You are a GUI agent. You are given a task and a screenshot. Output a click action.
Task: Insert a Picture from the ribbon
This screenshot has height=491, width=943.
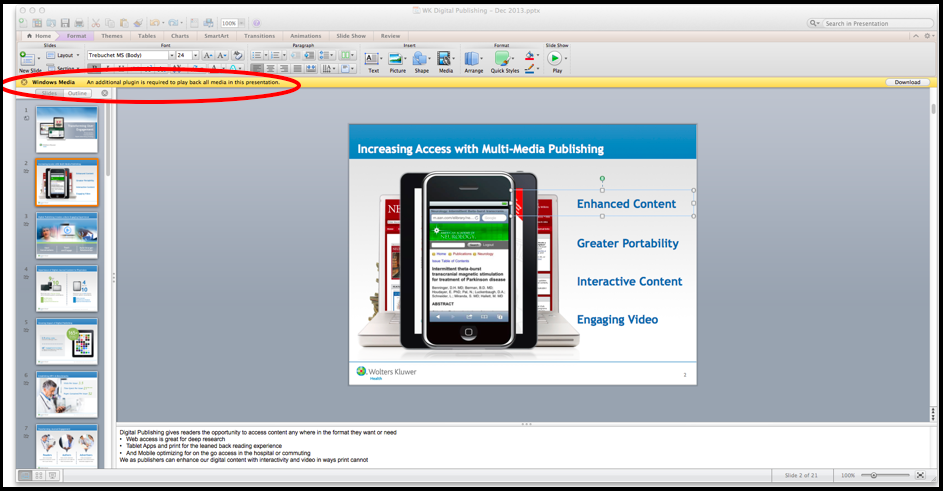pos(397,59)
